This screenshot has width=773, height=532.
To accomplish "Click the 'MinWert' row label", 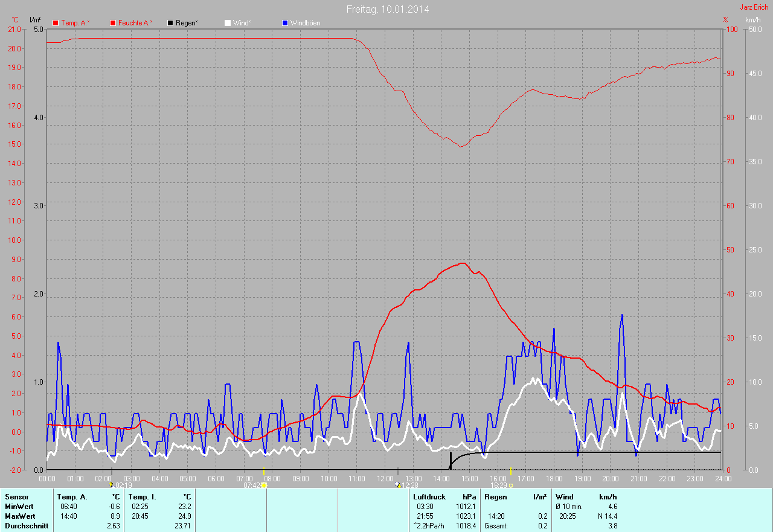I will pos(19,507).
